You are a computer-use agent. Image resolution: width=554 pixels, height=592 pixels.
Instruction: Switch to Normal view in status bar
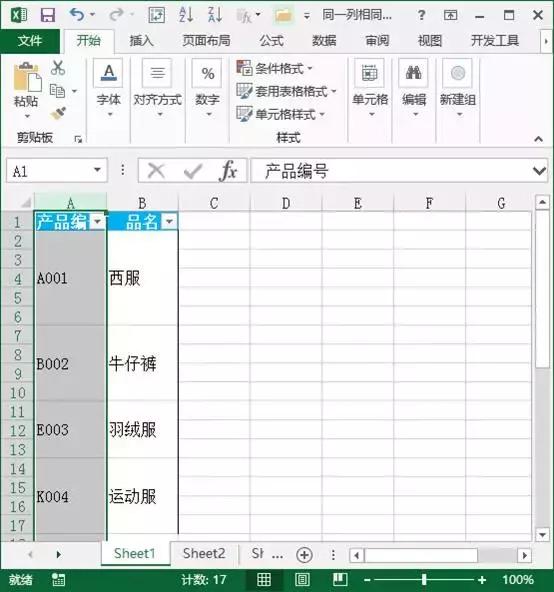point(264,579)
